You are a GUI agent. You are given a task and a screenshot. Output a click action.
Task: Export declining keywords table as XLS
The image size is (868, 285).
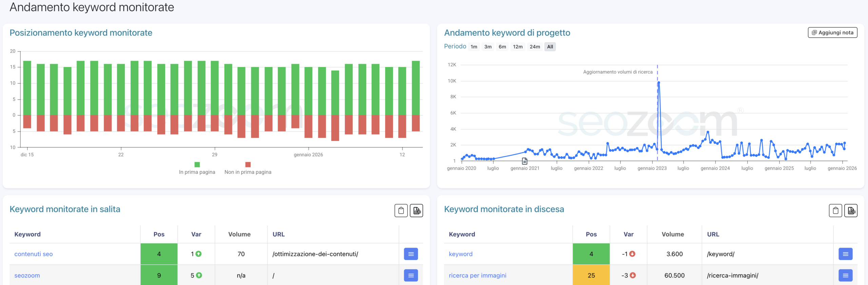(851, 210)
